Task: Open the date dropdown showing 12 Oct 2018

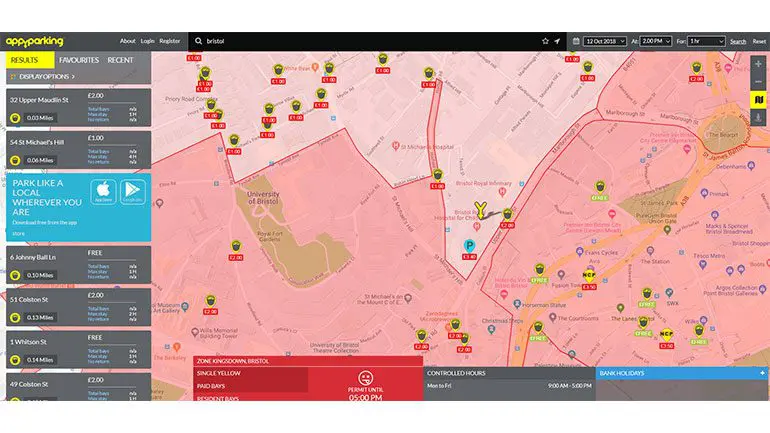Action: point(604,41)
